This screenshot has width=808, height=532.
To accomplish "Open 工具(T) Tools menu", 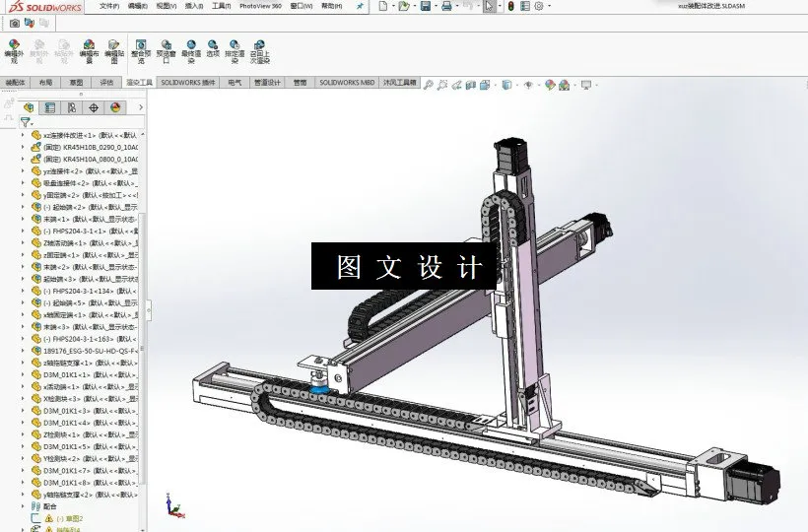I will click(x=221, y=6).
